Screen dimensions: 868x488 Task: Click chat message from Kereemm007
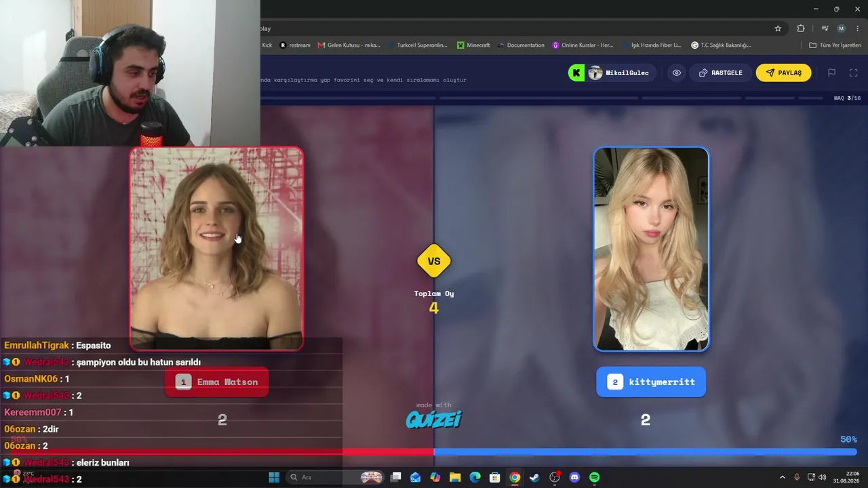[39, 412]
